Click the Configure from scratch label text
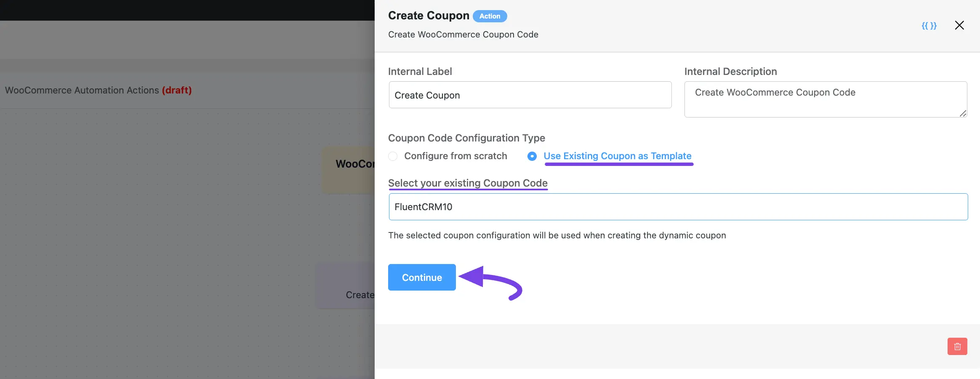Image resolution: width=980 pixels, height=379 pixels. [x=455, y=156]
